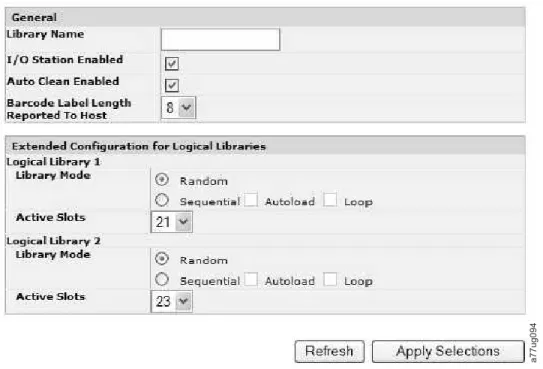
Task: Open Active Slots dropdown showing 23
Action: 171,301
